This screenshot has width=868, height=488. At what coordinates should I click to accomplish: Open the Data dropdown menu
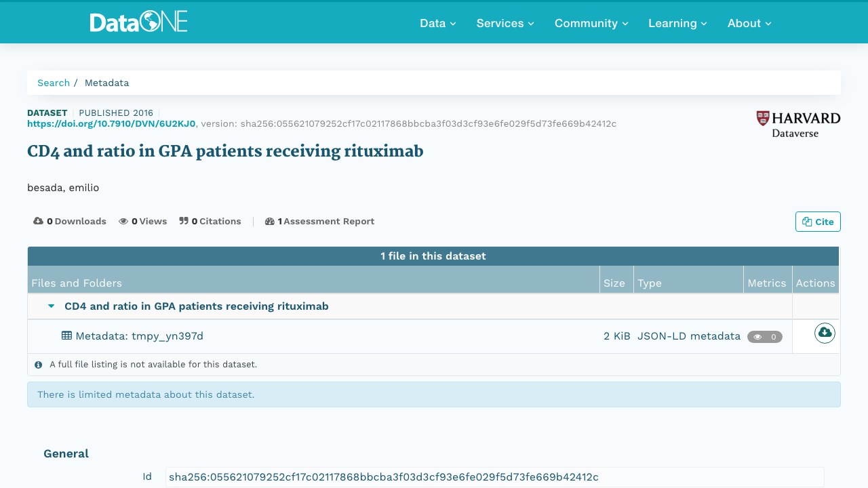(x=438, y=23)
